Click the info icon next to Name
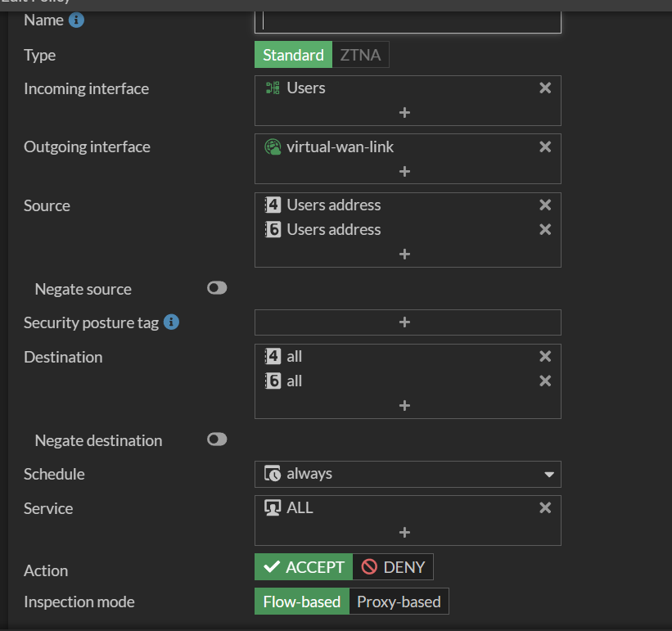Viewport: 672px width, 631px height. [x=77, y=20]
